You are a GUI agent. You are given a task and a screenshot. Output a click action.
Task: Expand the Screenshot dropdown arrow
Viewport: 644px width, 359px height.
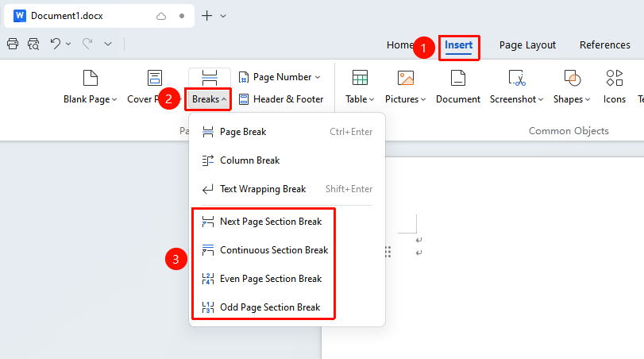coord(541,99)
